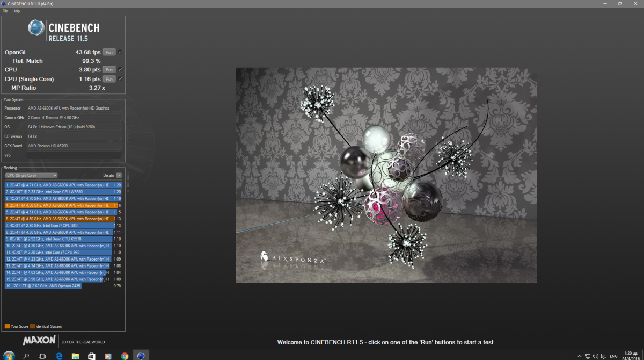Select rank 2 Intel Xeon CPU W5590

(63, 192)
